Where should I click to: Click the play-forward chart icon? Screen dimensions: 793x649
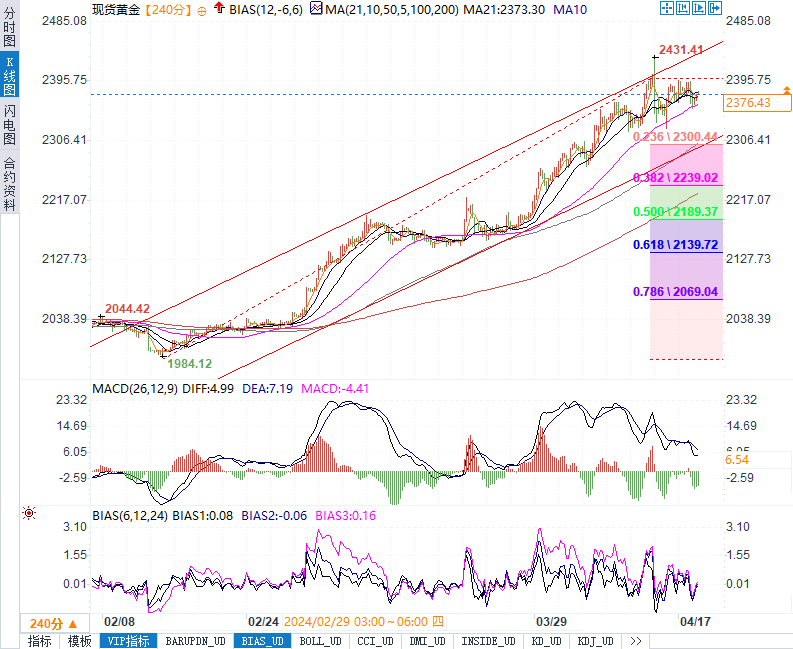click(x=699, y=8)
